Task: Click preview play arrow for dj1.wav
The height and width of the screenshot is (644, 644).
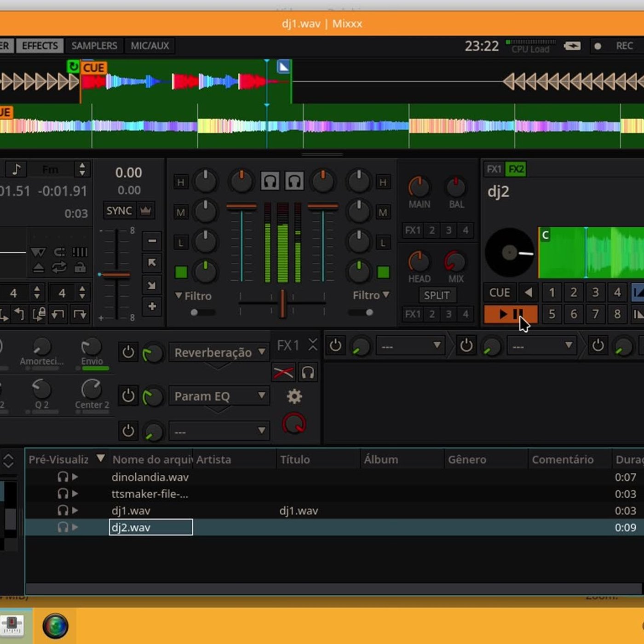Action: (x=75, y=511)
